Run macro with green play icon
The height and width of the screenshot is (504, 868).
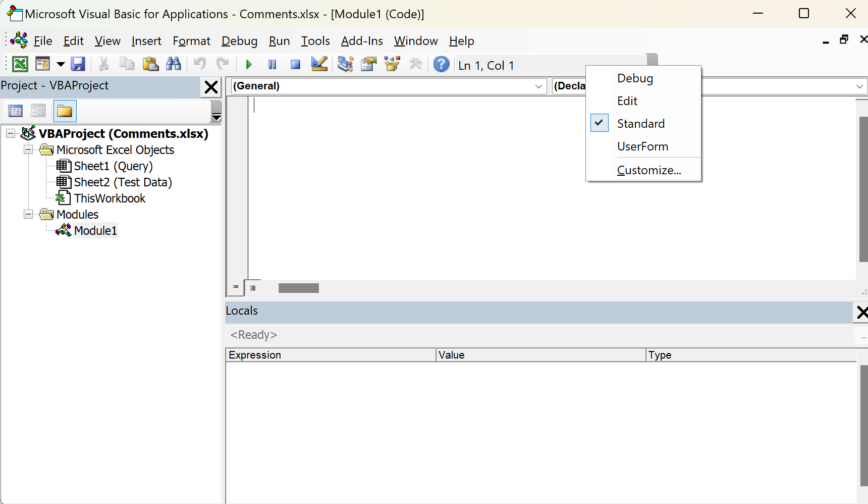(249, 64)
